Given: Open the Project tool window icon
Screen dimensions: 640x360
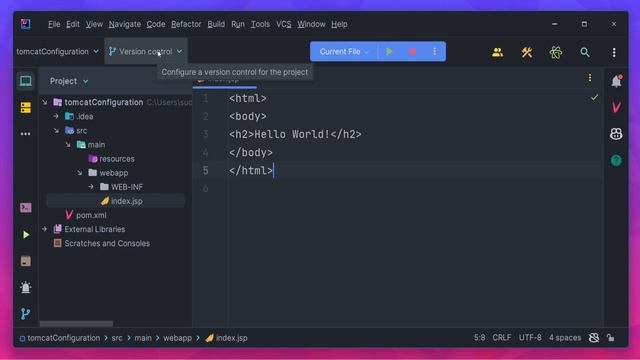Looking at the screenshot, I should (x=26, y=81).
